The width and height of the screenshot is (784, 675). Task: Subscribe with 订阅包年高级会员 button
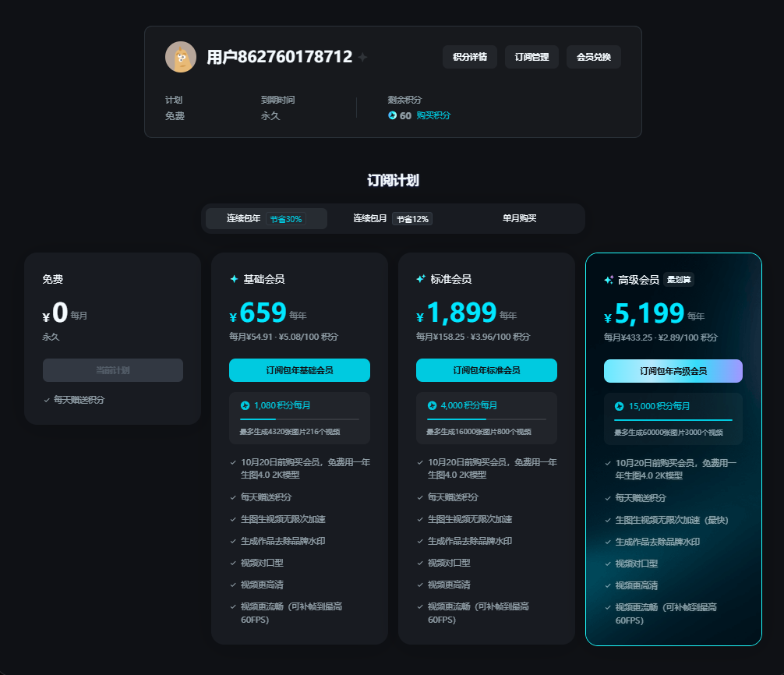tap(673, 371)
